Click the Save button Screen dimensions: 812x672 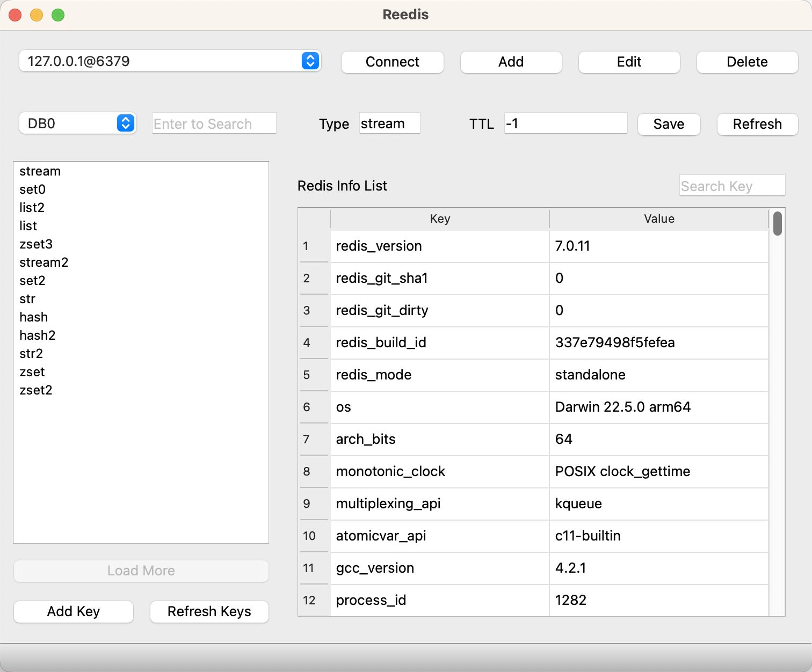[x=669, y=124]
